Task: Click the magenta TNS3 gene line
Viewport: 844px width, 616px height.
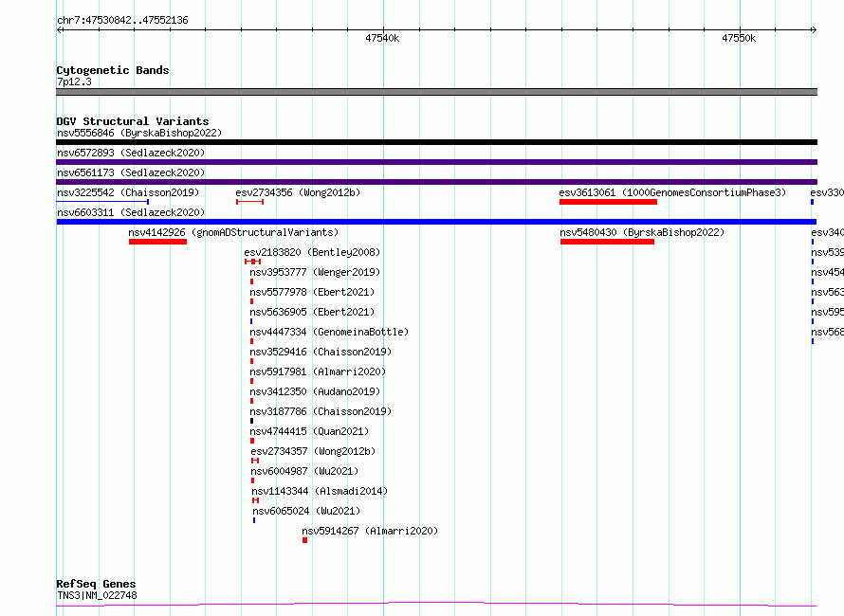Action: (436, 605)
